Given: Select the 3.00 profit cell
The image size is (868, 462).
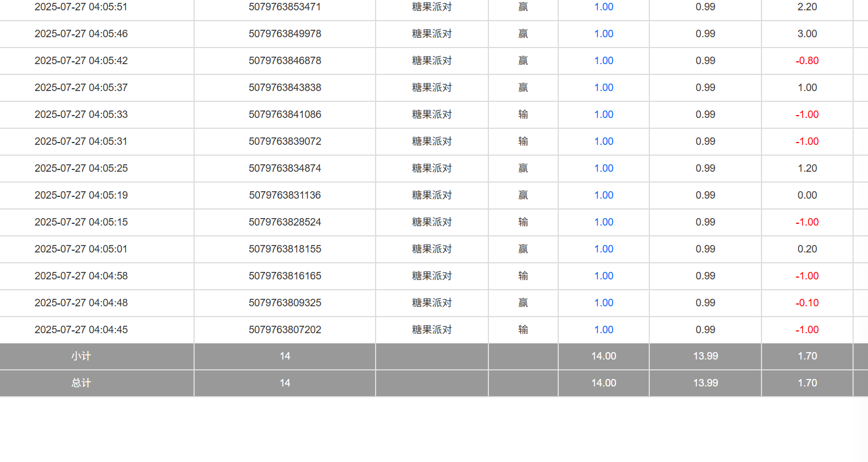Looking at the screenshot, I should coord(807,34).
